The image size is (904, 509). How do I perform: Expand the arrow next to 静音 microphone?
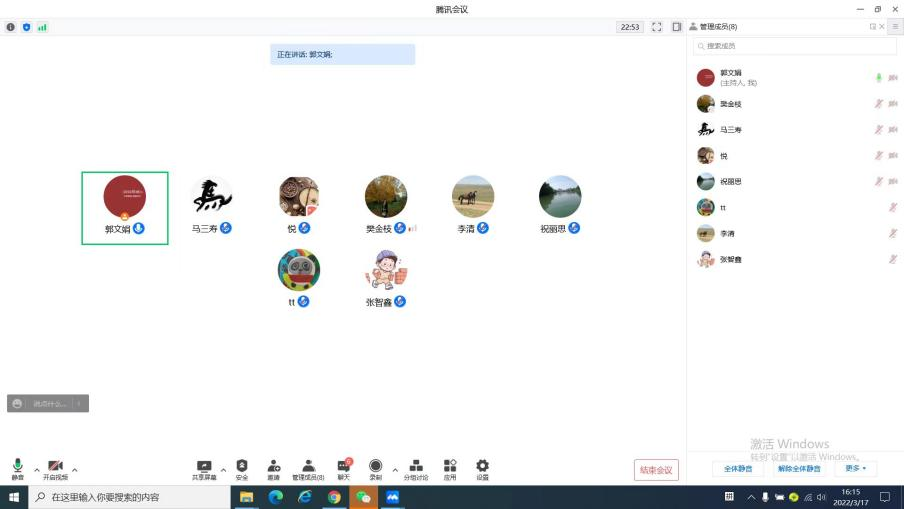(37, 469)
